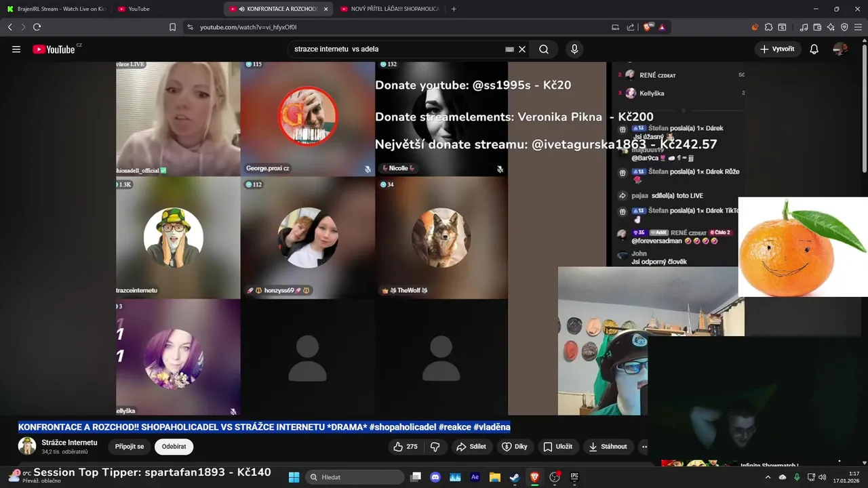Launch After Effects from the taskbar
Viewport: 868px width, 488px height.
tap(475, 477)
